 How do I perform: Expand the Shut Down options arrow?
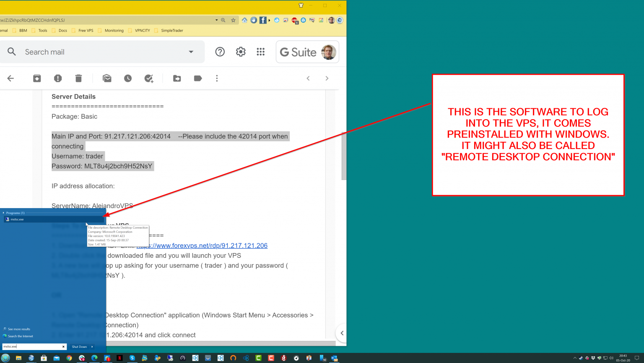[92, 347]
